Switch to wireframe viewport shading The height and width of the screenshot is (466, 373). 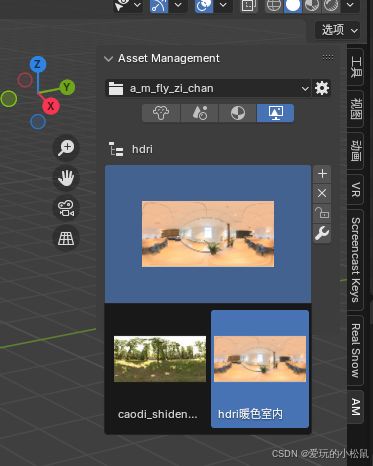tap(274, 6)
